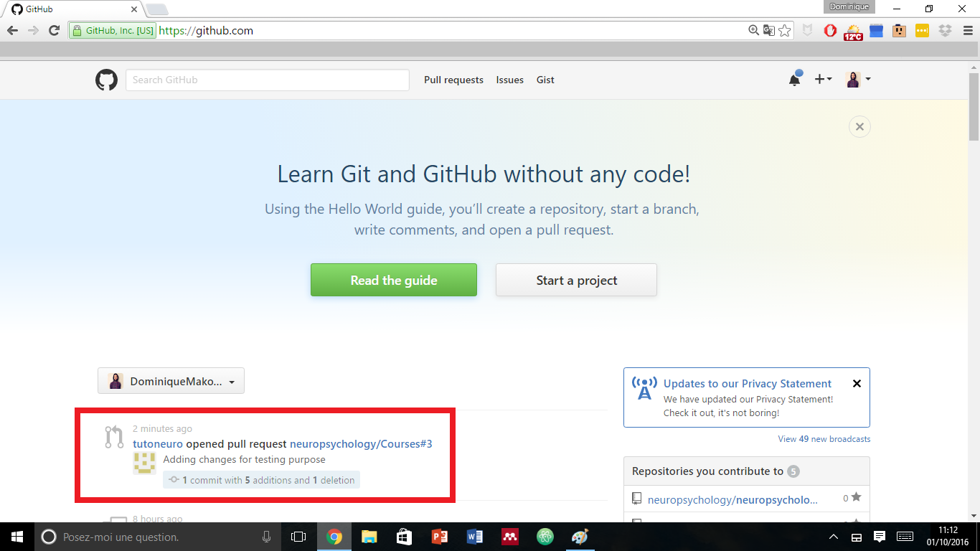Open a new browser tab
The width and height of the screenshot is (980, 551).
[156, 9]
